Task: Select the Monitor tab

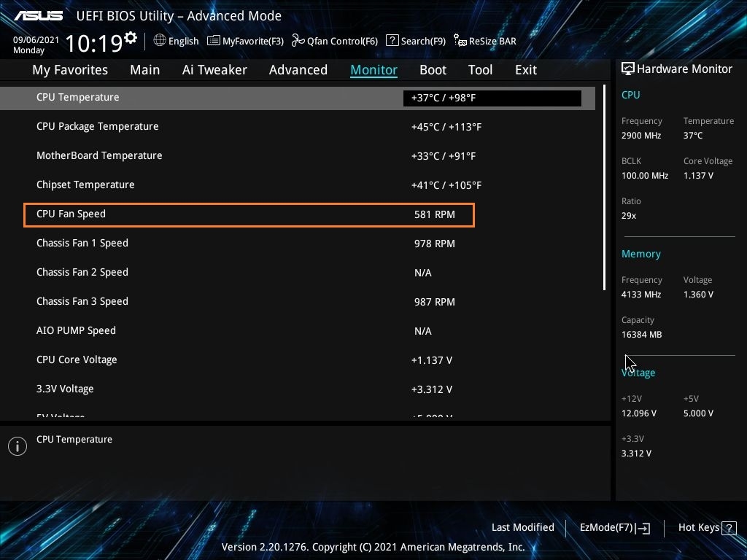Action: tap(374, 70)
